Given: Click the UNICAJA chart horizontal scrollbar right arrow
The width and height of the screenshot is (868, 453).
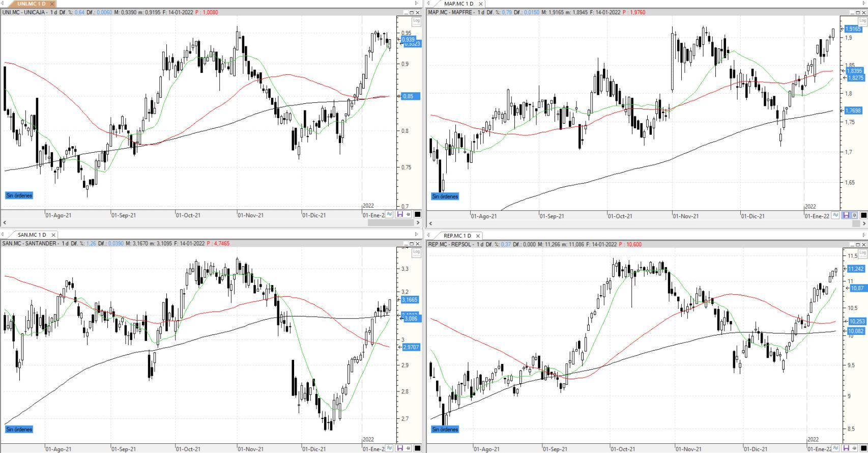Looking at the screenshot, I should (418, 223).
